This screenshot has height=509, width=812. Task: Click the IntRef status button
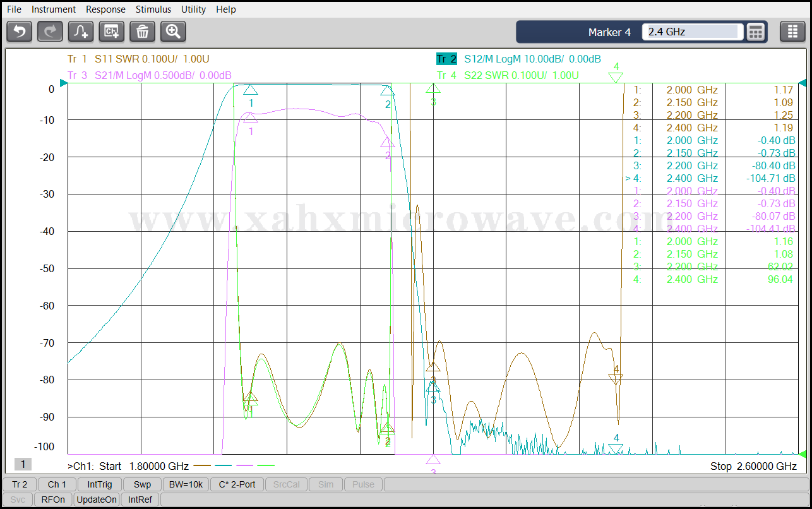(x=140, y=500)
